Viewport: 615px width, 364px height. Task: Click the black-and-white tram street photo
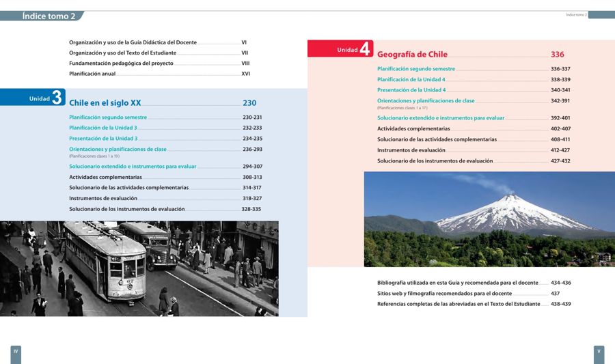139,268
